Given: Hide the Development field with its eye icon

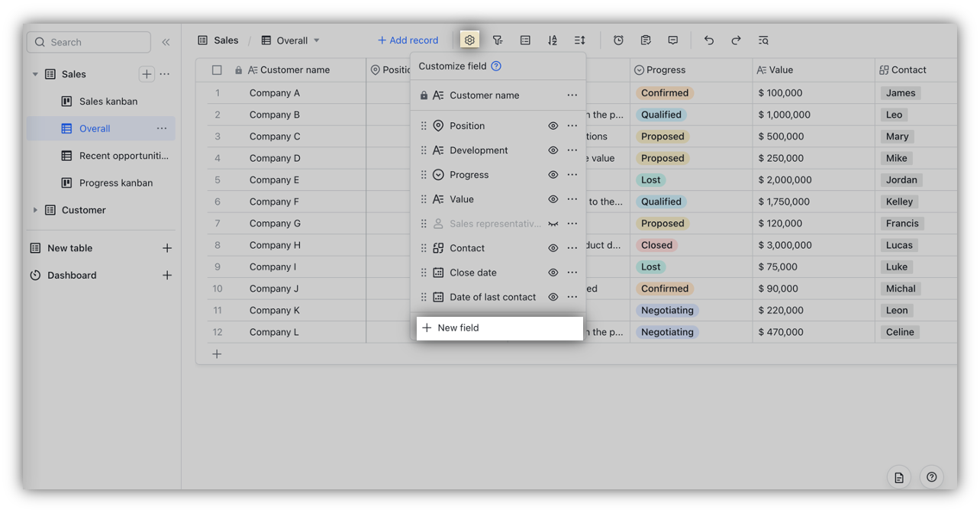Looking at the screenshot, I should point(553,150).
